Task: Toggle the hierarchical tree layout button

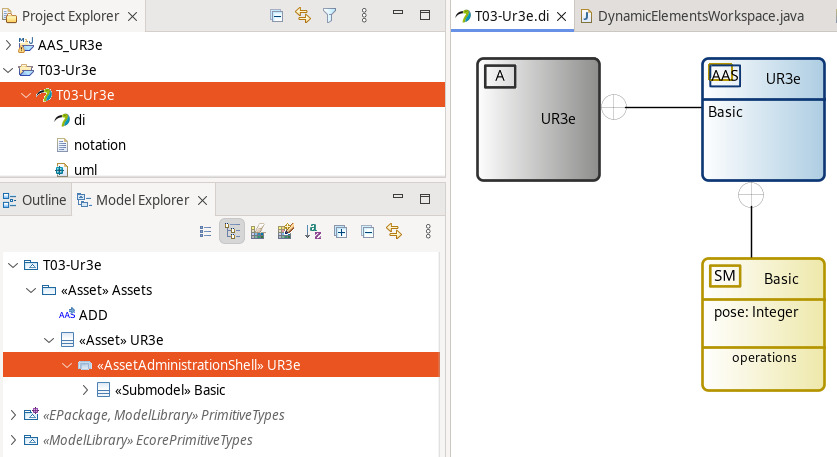Action: point(232,231)
